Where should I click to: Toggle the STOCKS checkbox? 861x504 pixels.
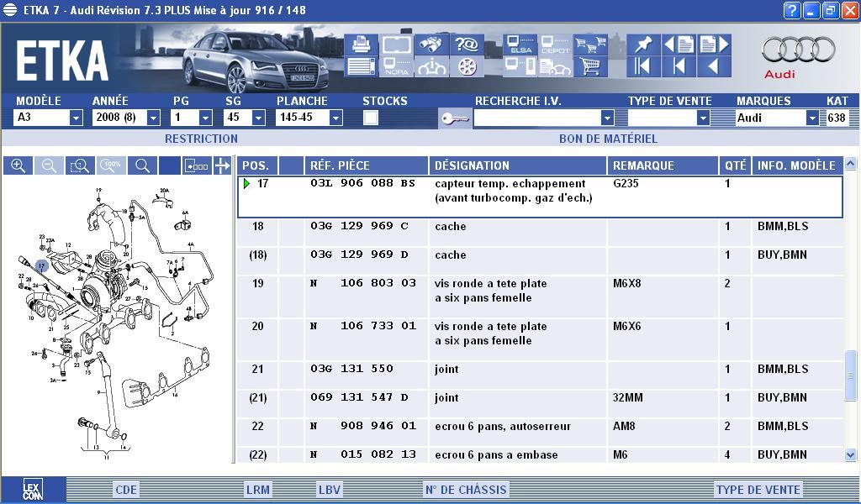pyautogui.click(x=371, y=118)
